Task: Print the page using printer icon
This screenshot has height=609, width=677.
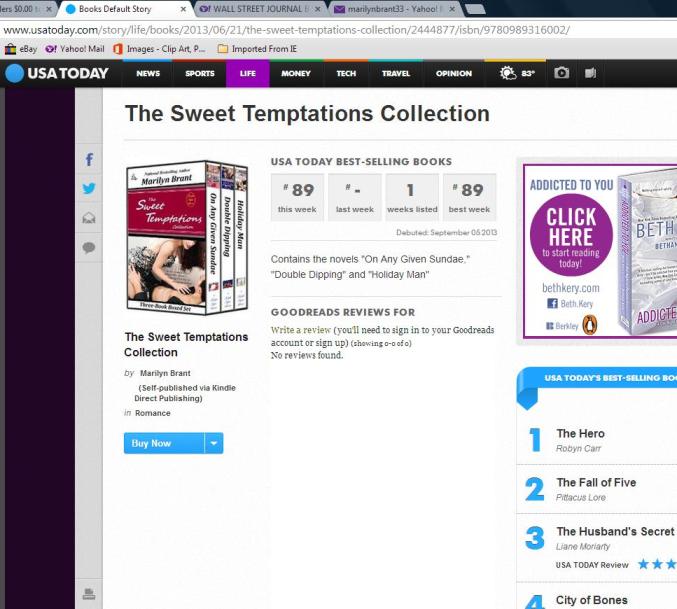Action: (x=89, y=594)
